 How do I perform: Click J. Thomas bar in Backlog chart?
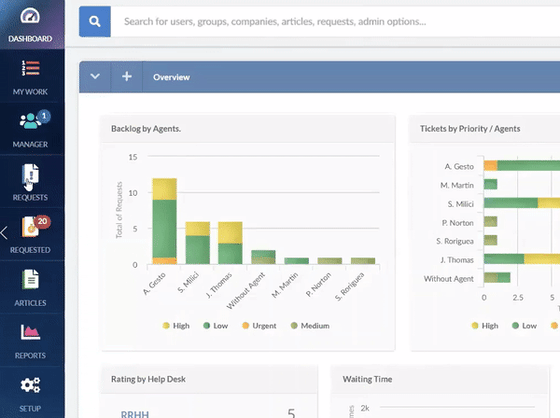(x=230, y=243)
